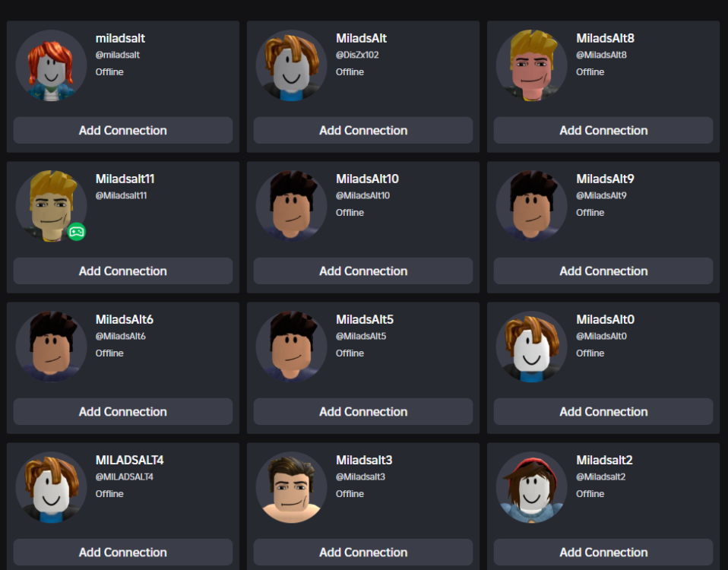Click Miladsalt11's blonde avatar image
The width and height of the screenshot is (728, 570).
pos(51,206)
